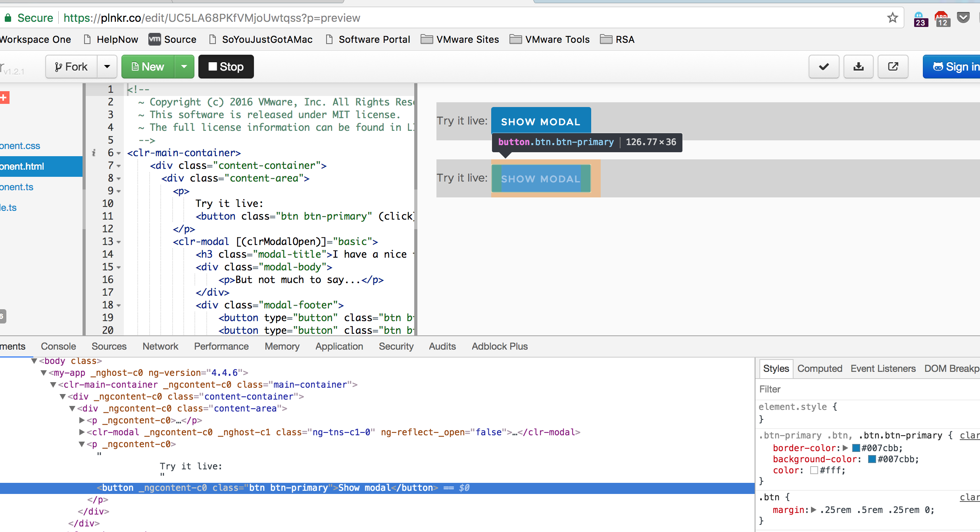Stop the running preview
Screen dimensions: 980x532
[x=226, y=67]
